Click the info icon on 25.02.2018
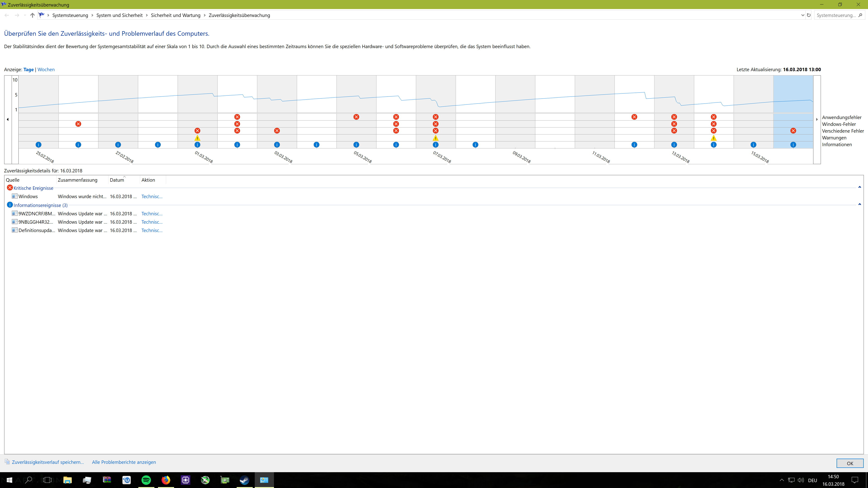This screenshot has height=488, width=868. point(38,145)
